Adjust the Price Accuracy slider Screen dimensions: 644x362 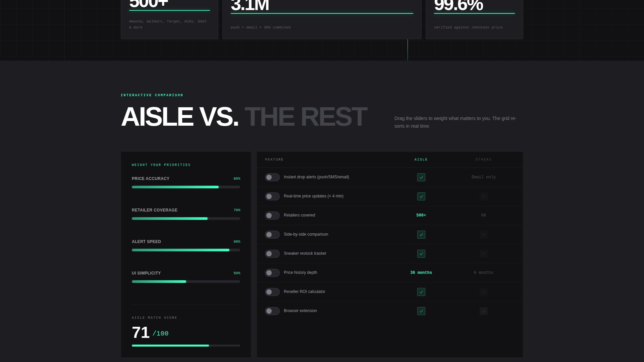coord(186,187)
